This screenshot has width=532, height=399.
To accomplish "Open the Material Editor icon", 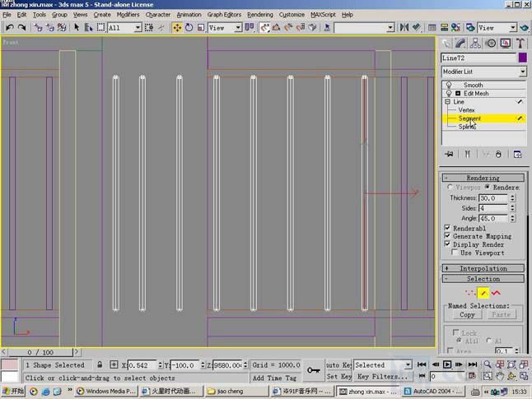I will pos(455,27).
